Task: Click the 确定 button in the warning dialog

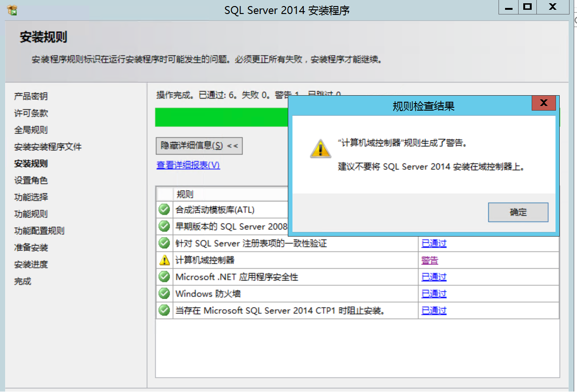Action: 518,212
